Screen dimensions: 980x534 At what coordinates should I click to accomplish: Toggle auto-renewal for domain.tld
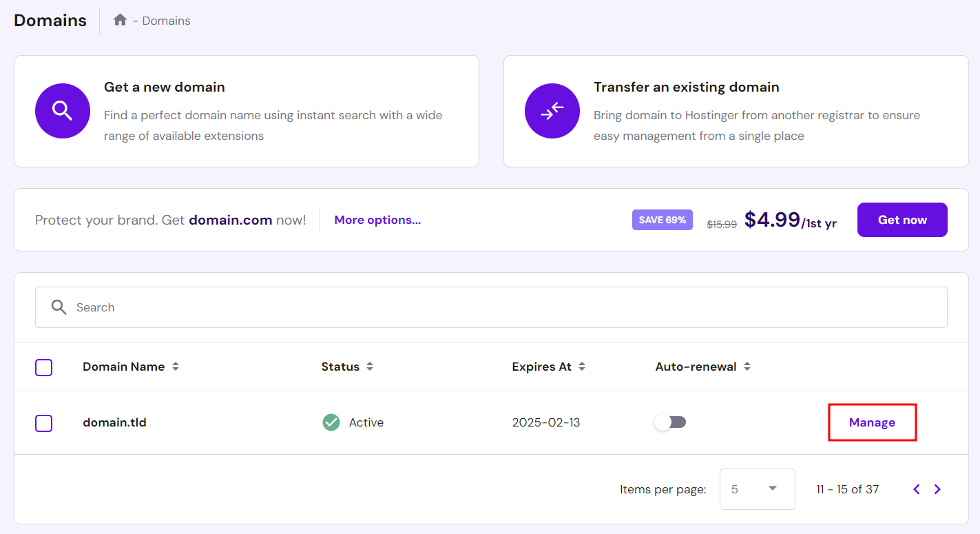pyautogui.click(x=670, y=422)
